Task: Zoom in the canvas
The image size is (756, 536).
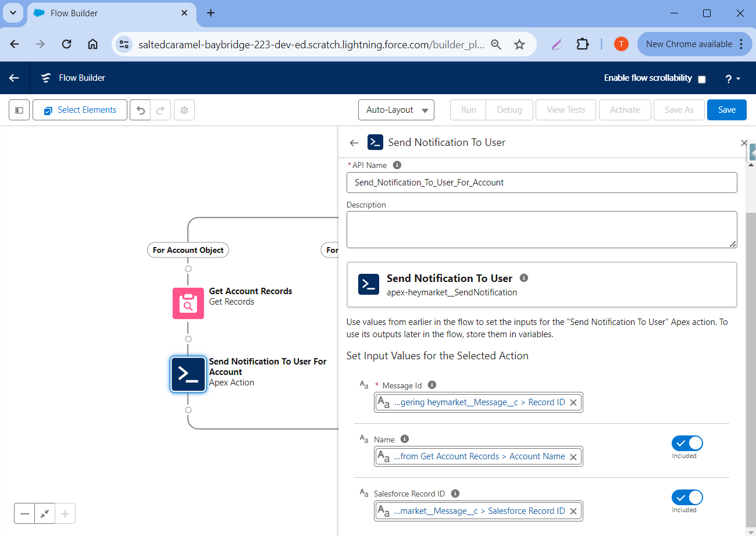Action: tap(65, 514)
